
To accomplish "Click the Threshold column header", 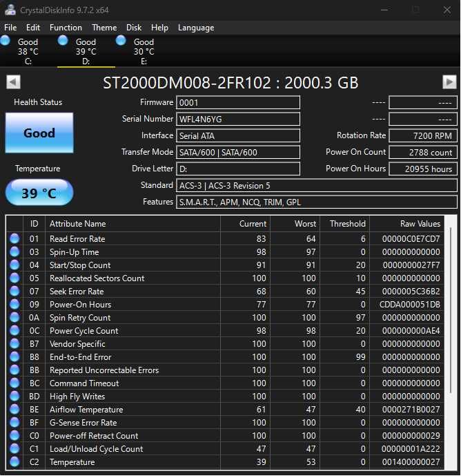I will [344, 224].
